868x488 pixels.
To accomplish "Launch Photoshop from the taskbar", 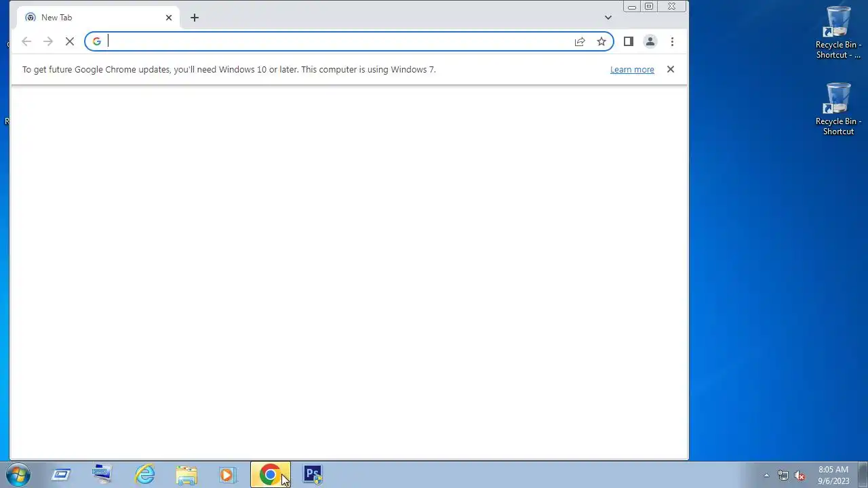I will tap(313, 474).
